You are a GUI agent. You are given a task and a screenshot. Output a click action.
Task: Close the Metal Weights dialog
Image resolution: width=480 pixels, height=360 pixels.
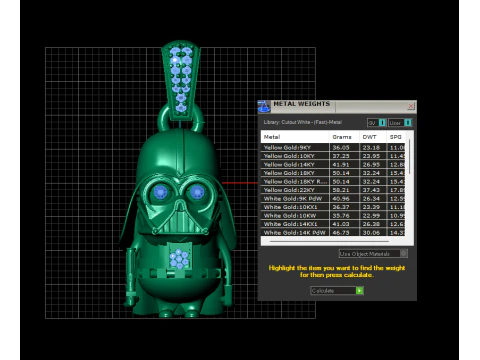(x=411, y=106)
